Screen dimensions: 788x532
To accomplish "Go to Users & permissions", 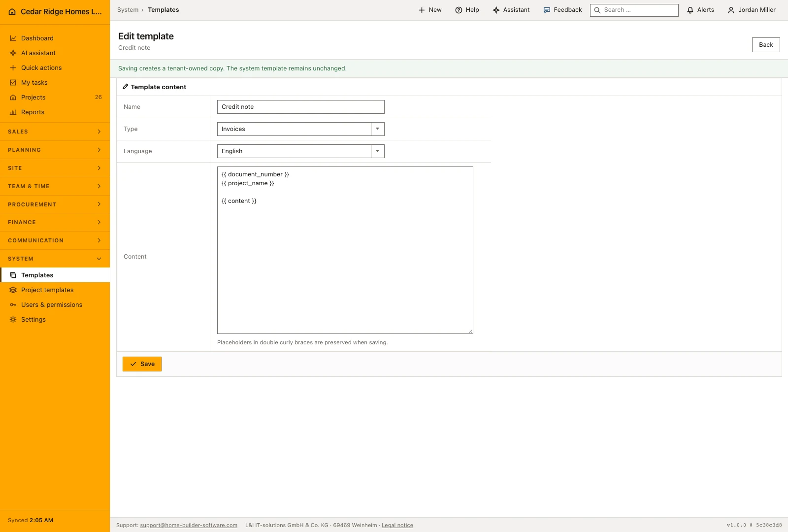I will pyautogui.click(x=55, y=305).
